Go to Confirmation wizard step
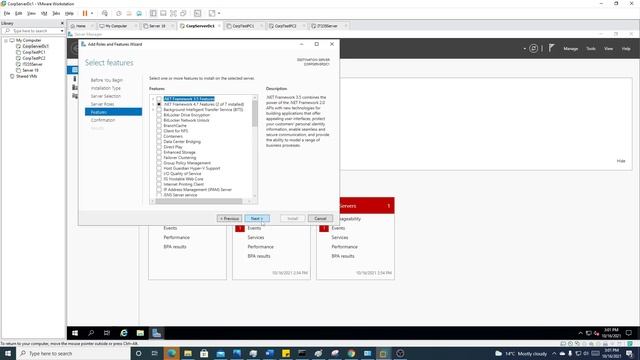This screenshot has height=360, width=640. [103, 120]
